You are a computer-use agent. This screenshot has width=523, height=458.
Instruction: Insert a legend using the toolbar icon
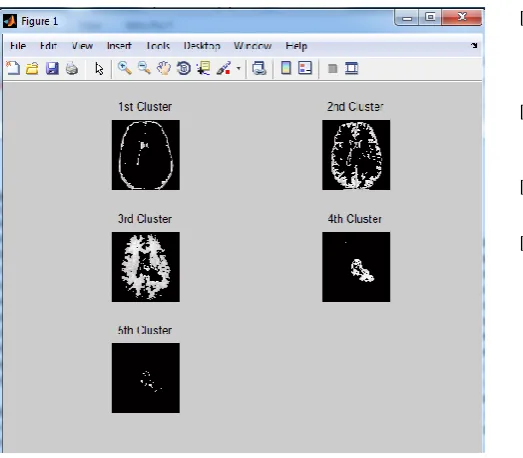click(305, 68)
